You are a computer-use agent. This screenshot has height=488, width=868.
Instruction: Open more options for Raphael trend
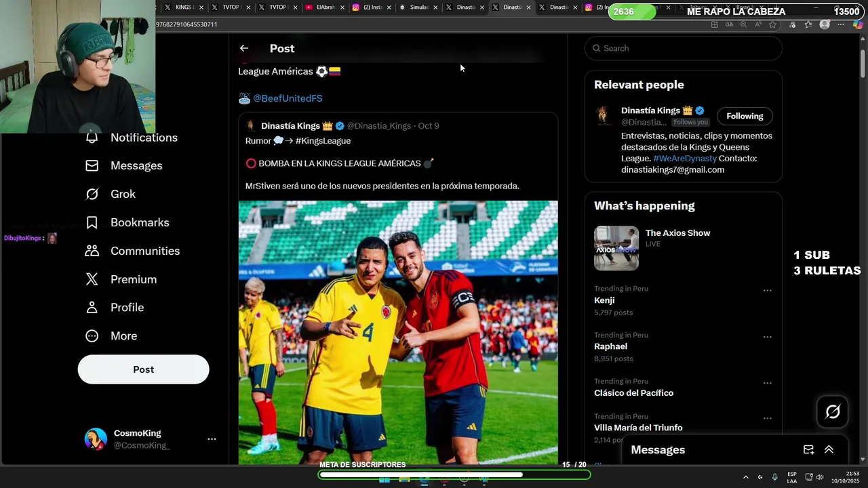pyautogui.click(x=767, y=337)
